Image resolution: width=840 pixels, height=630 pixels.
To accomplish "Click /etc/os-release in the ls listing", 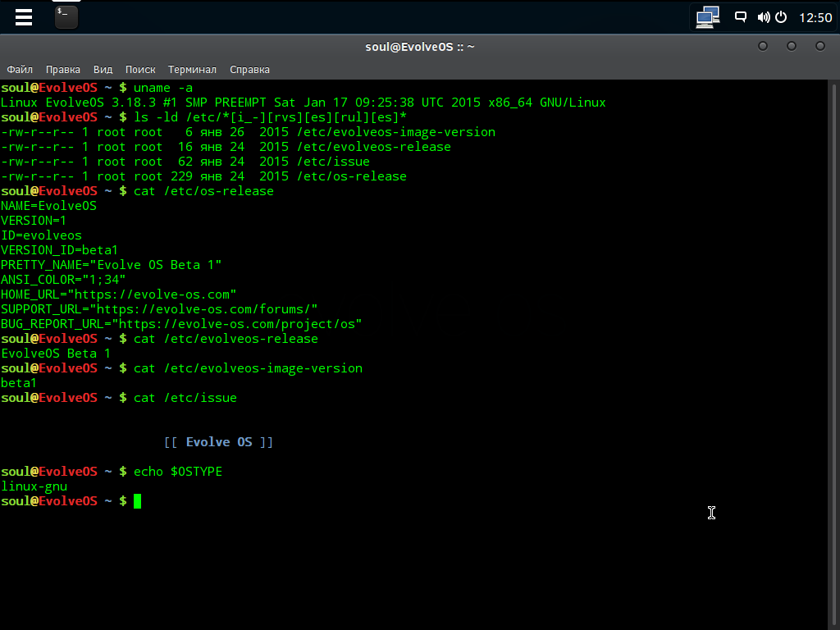I will coord(352,176).
